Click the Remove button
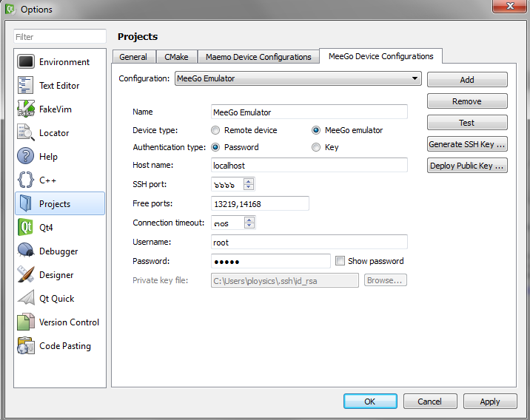 click(x=467, y=101)
